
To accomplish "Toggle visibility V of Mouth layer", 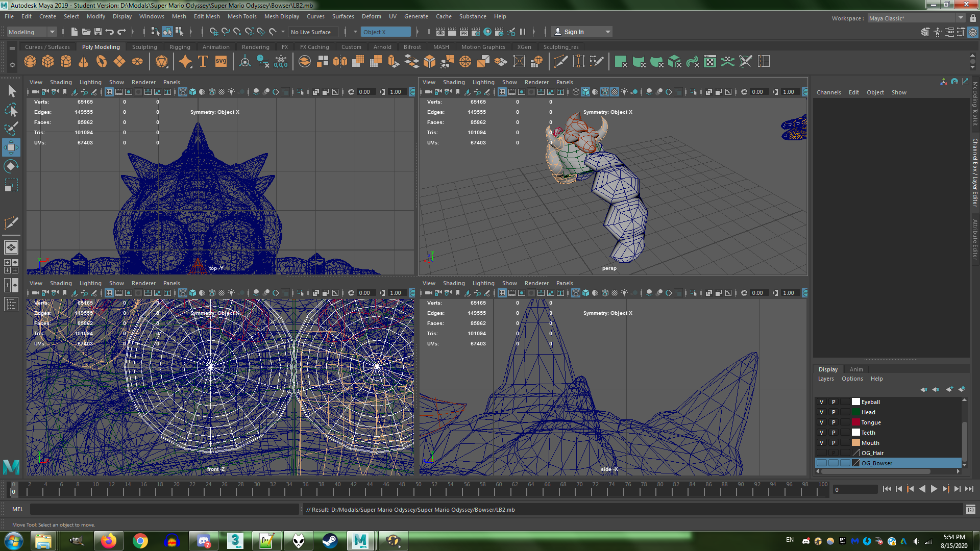I will pos(821,443).
